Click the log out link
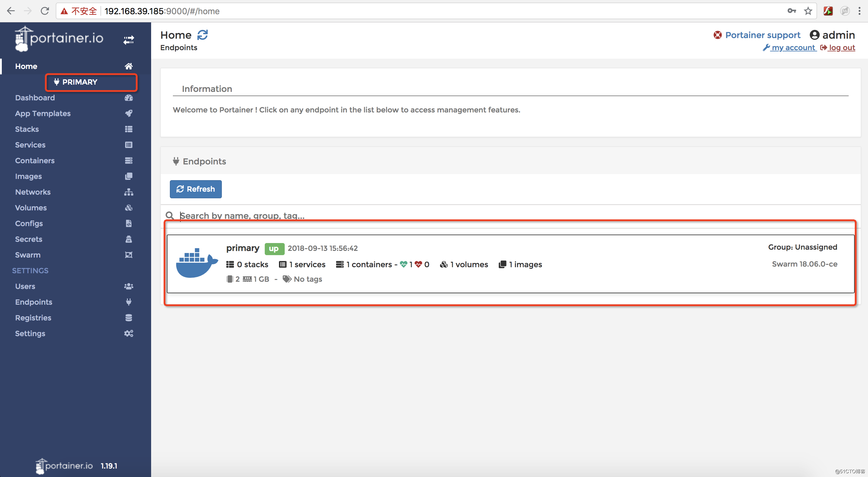Image resolution: width=868 pixels, height=477 pixels. (838, 47)
